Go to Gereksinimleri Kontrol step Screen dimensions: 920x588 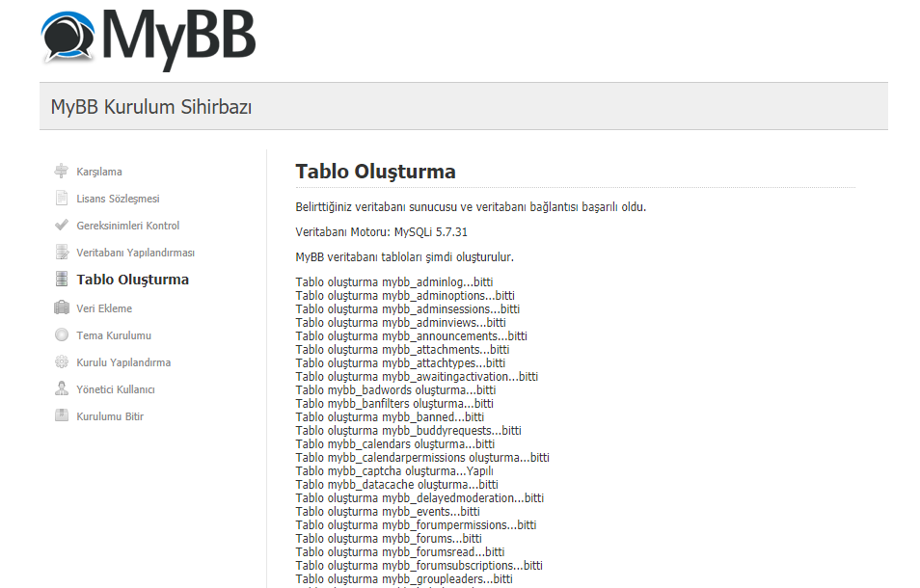click(x=128, y=226)
